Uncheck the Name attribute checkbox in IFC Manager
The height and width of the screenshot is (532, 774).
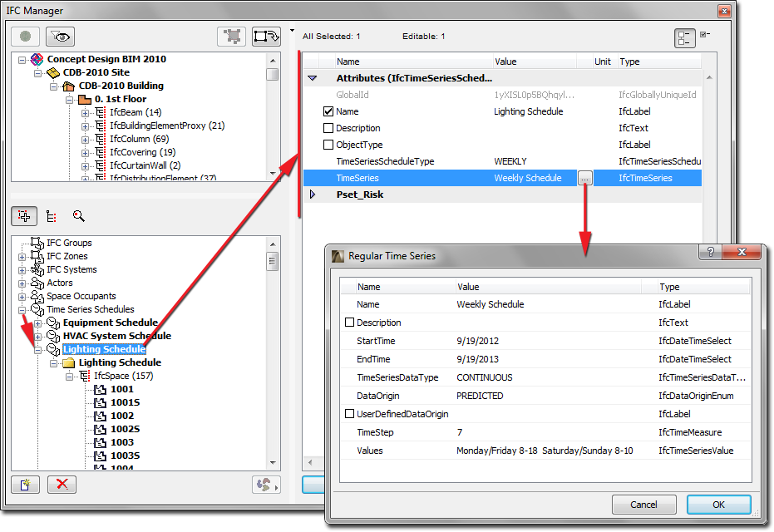click(328, 111)
